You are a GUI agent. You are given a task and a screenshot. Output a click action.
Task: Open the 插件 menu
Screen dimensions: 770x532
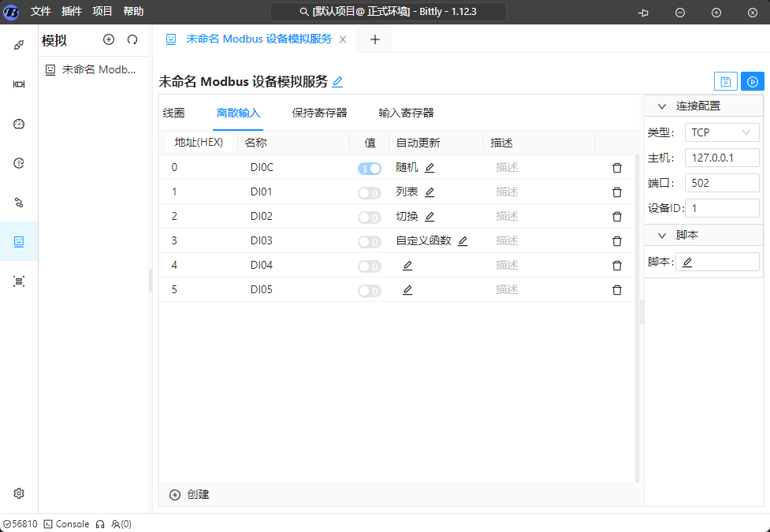click(x=72, y=12)
